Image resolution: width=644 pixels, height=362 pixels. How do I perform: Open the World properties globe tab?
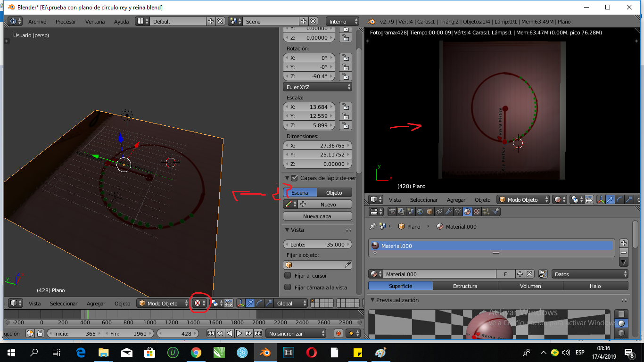click(420, 212)
